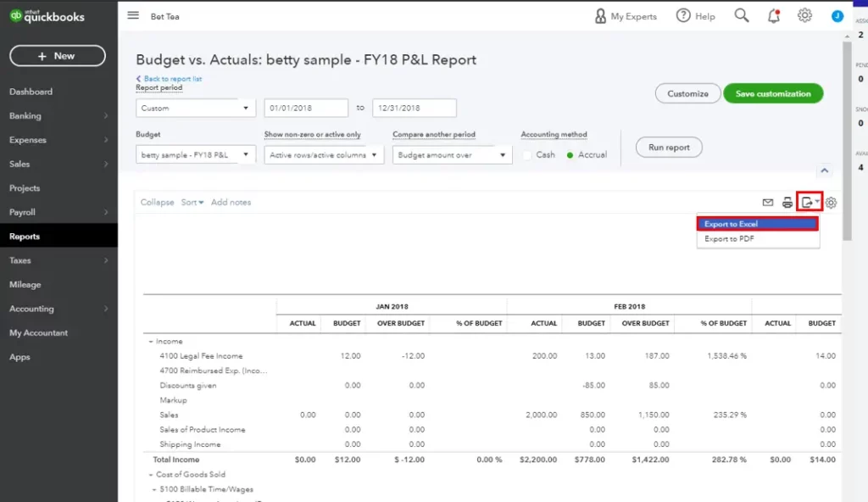Open the export report icon menu

[810, 203]
